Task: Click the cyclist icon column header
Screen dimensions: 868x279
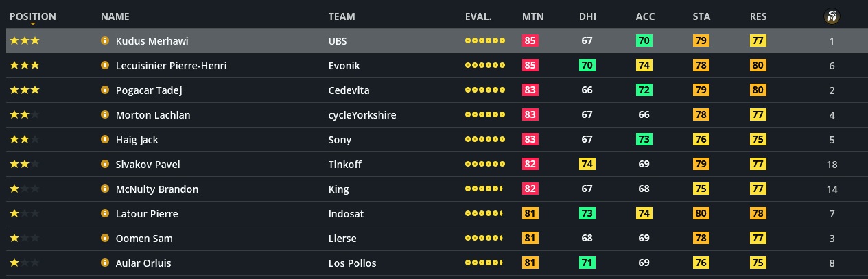Action: (832, 16)
